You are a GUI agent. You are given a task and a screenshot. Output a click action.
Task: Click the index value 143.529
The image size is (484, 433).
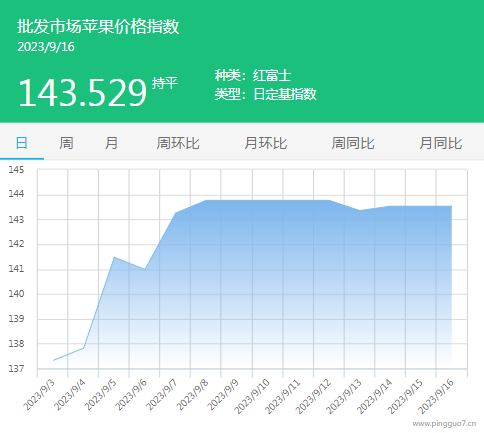coord(82,93)
